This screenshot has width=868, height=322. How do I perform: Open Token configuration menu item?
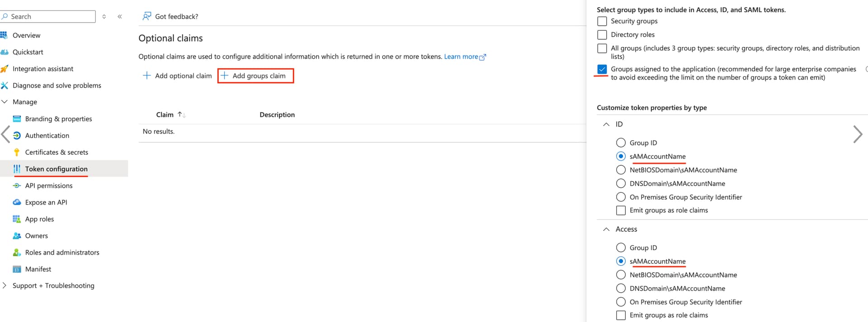click(x=57, y=169)
